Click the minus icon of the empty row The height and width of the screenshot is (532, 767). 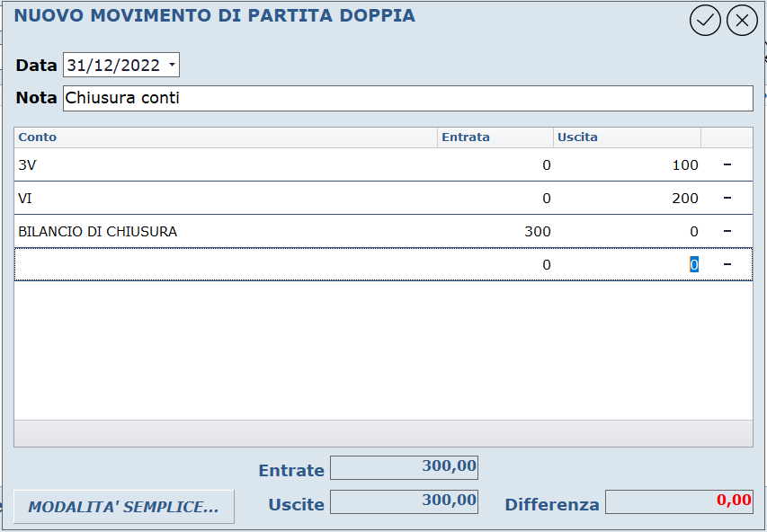coord(727,264)
